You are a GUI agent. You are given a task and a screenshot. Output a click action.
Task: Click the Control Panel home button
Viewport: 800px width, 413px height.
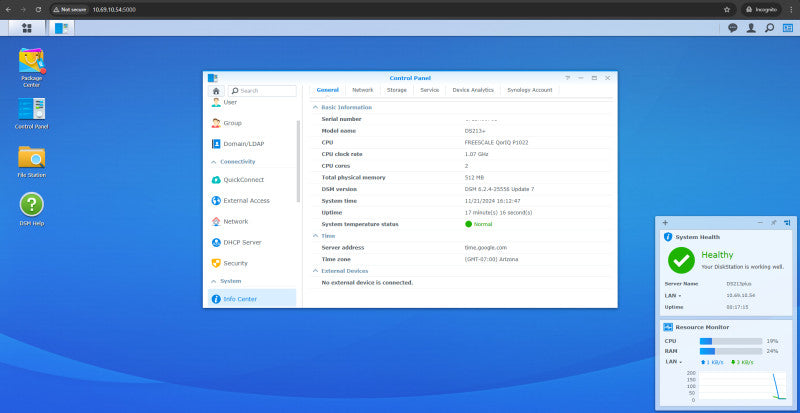(216, 91)
